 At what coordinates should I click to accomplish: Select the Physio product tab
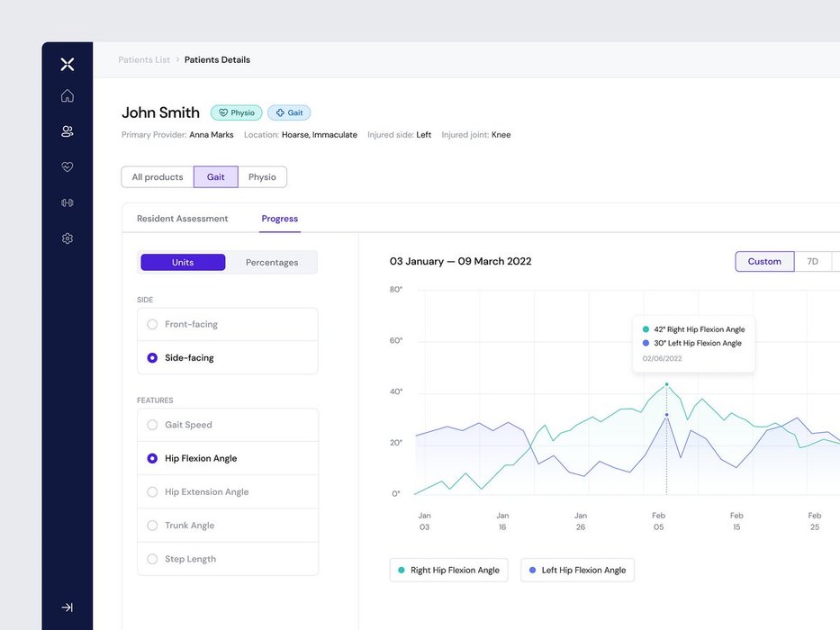pyautogui.click(x=262, y=177)
